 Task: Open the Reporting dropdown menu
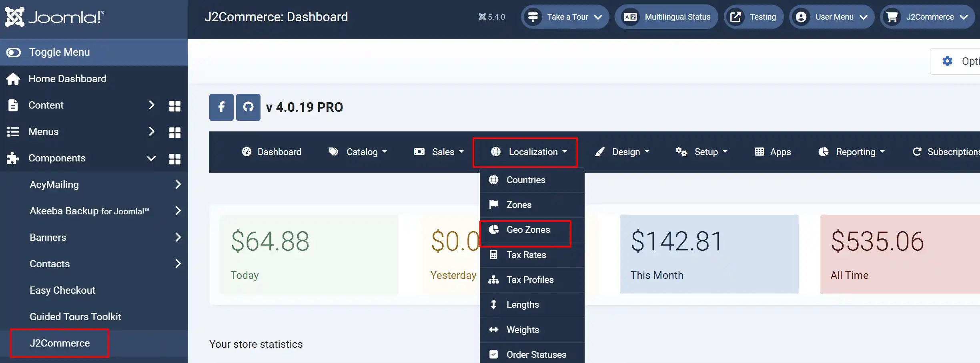852,152
